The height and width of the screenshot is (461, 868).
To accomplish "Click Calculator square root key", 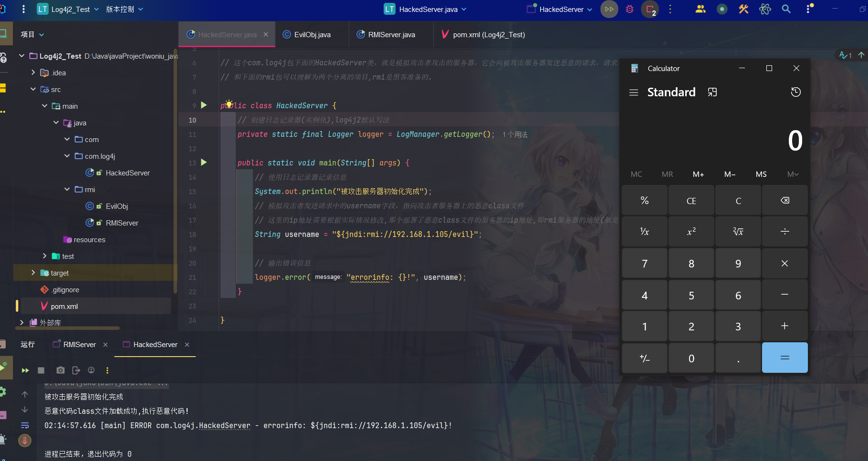I will pos(738,232).
